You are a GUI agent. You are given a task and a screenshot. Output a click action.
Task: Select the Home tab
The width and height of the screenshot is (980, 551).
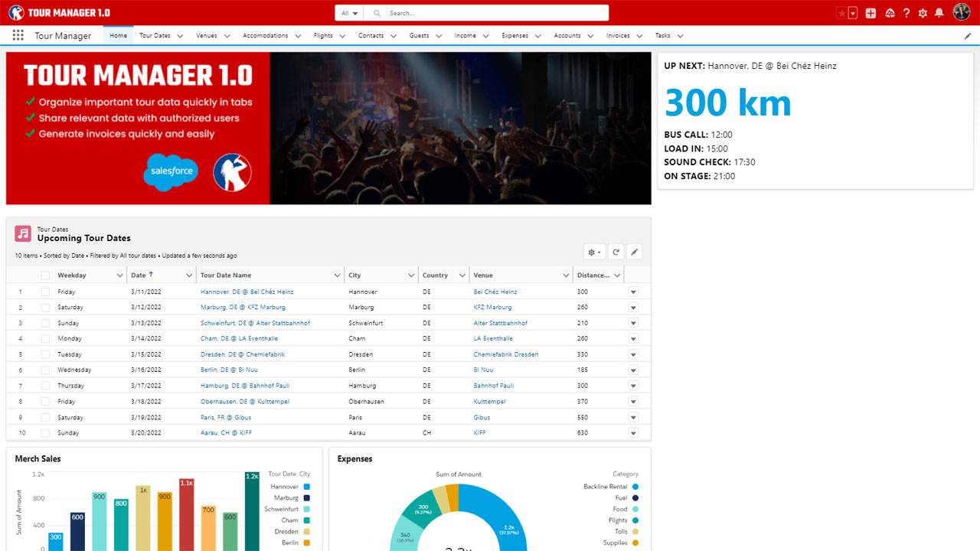[118, 35]
